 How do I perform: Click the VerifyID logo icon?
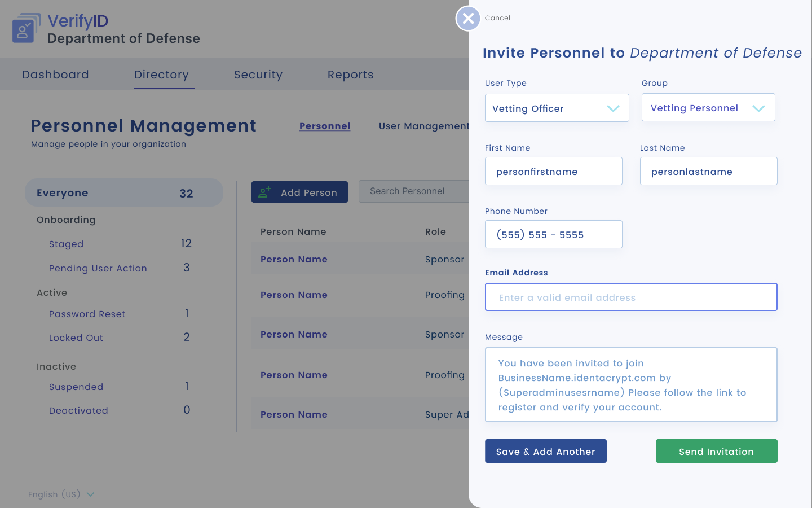[27, 28]
